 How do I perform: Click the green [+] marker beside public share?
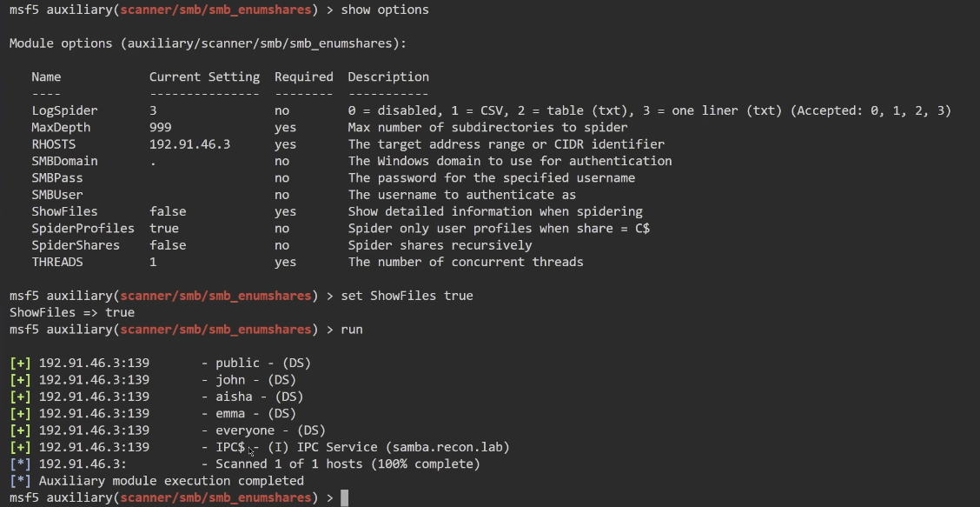[20, 363]
